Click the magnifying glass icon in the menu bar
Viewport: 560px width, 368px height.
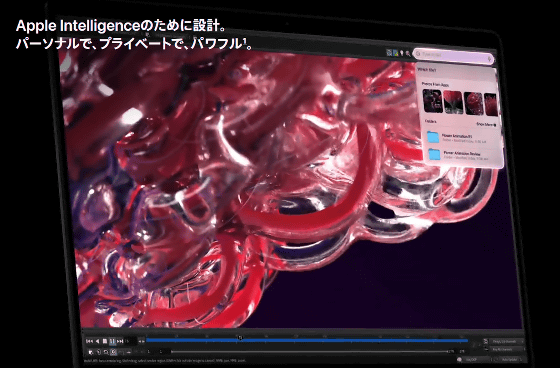click(408, 54)
